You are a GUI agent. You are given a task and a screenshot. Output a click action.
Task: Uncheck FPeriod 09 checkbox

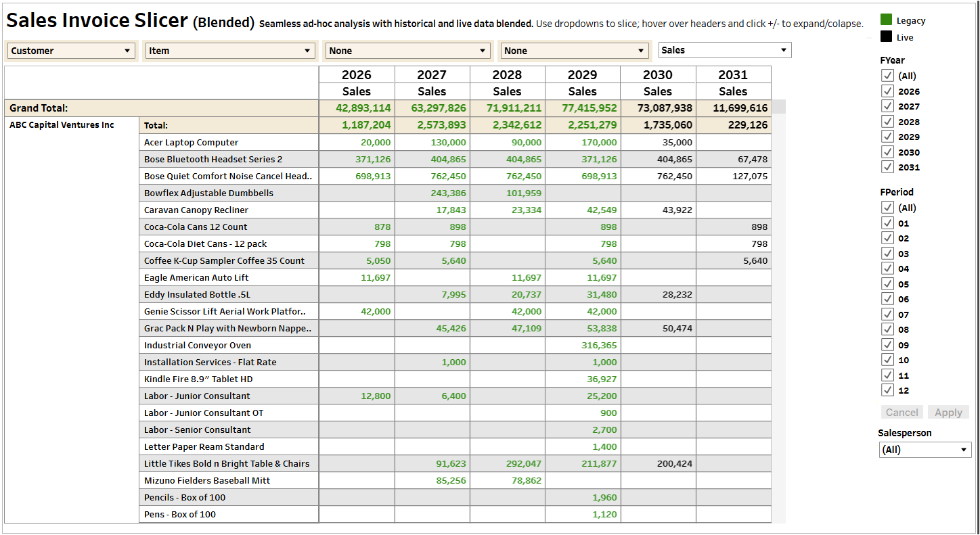click(888, 345)
